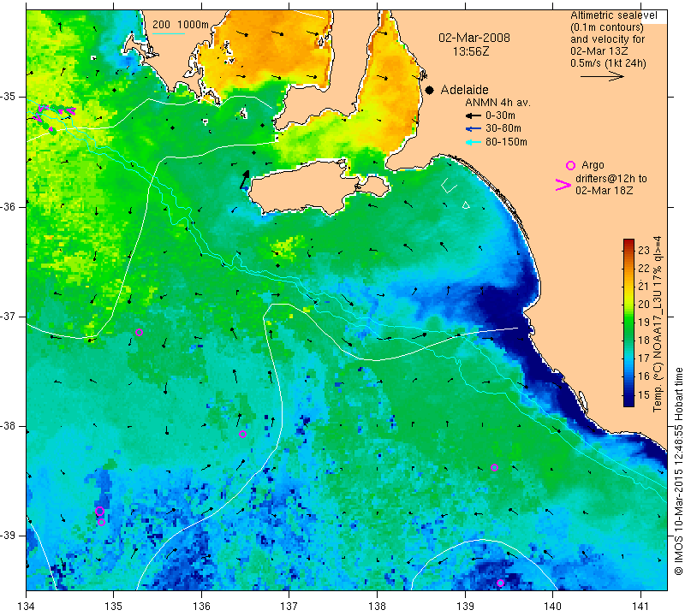Click the 134 longitude axis label
Viewport: 685px width, 616px height.
[26, 606]
